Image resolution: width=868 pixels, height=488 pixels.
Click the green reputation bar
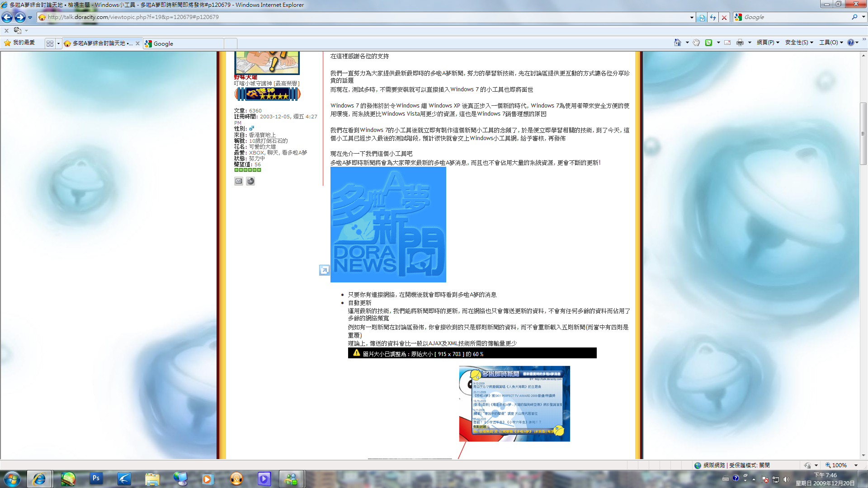tap(248, 170)
